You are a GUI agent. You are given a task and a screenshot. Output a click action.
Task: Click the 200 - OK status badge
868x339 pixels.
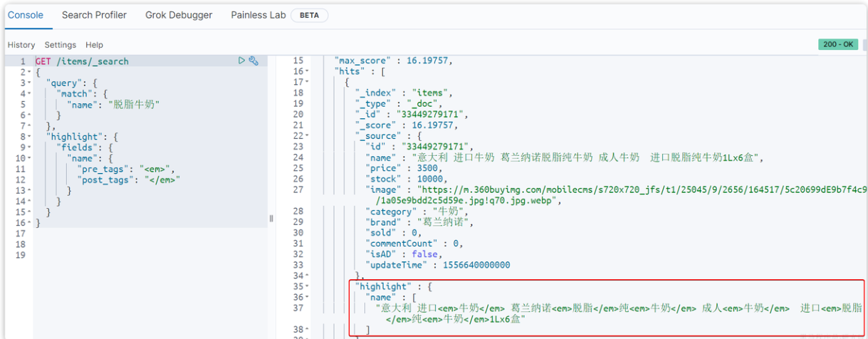click(x=838, y=44)
